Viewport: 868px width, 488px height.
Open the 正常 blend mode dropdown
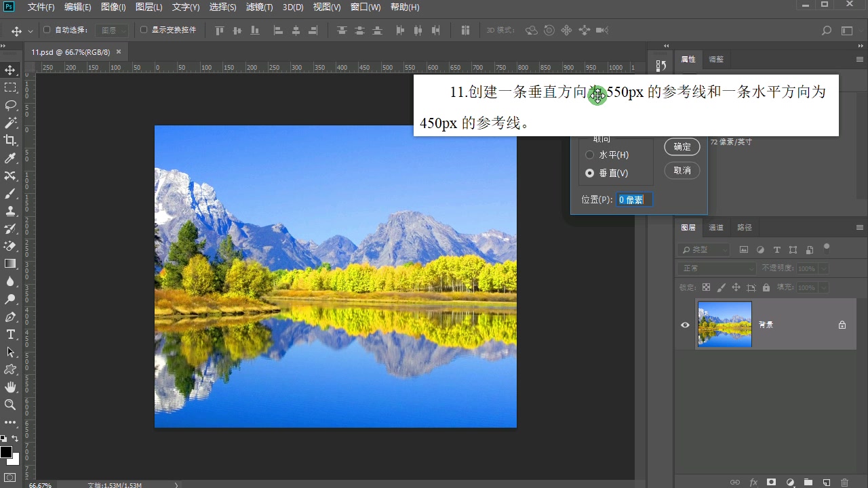pyautogui.click(x=717, y=269)
